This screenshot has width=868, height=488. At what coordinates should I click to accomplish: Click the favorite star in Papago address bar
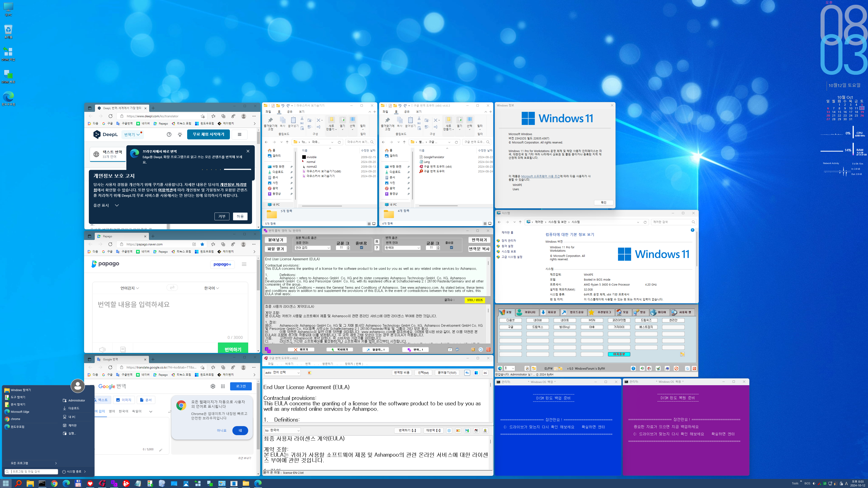[x=202, y=244]
